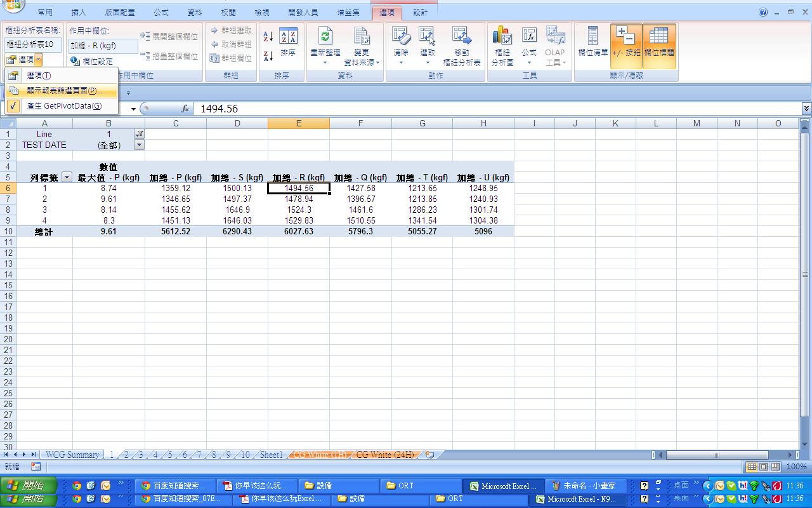Click the horizontal scrollbar right arrow
Image resolution: width=812 pixels, height=508 pixels.
tap(790, 455)
